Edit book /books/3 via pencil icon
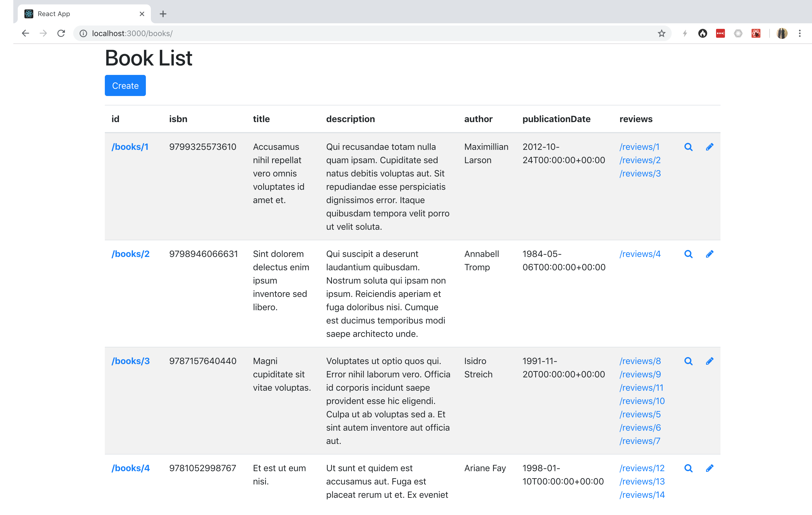 [709, 361]
